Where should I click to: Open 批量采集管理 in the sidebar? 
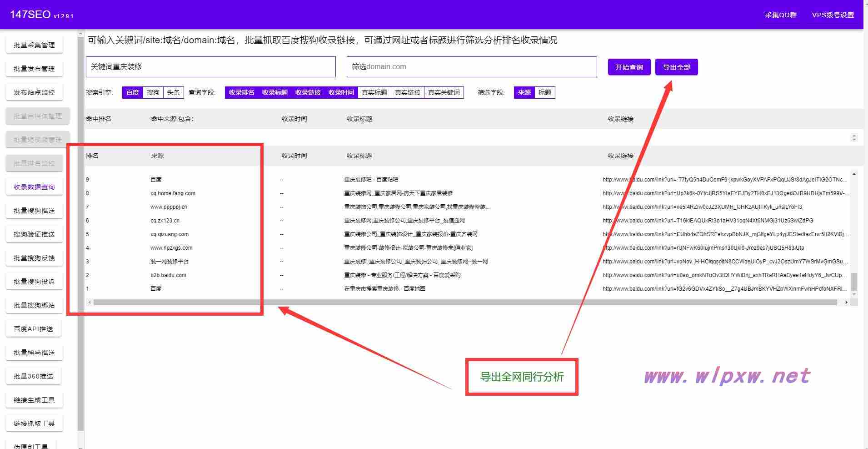[x=34, y=45]
